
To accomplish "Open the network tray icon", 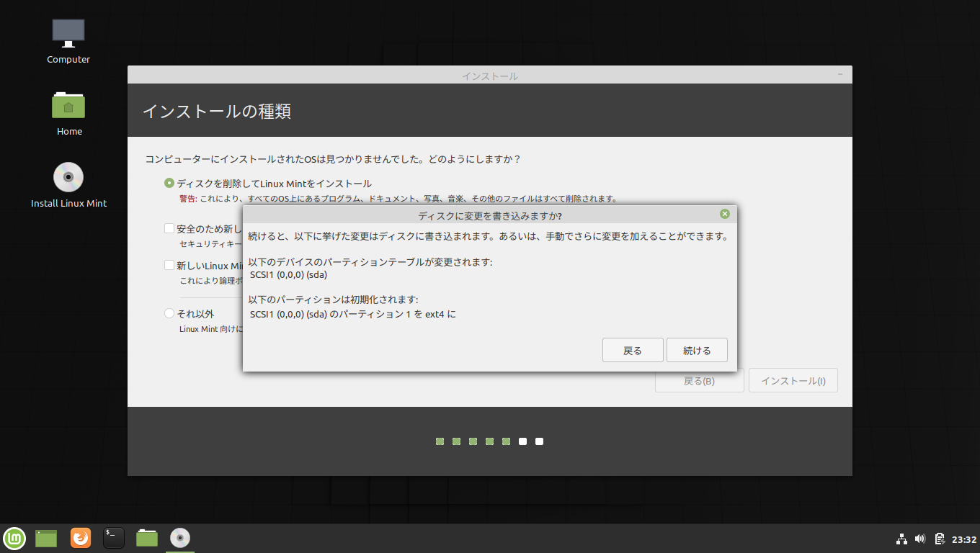I will [x=901, y=539].
